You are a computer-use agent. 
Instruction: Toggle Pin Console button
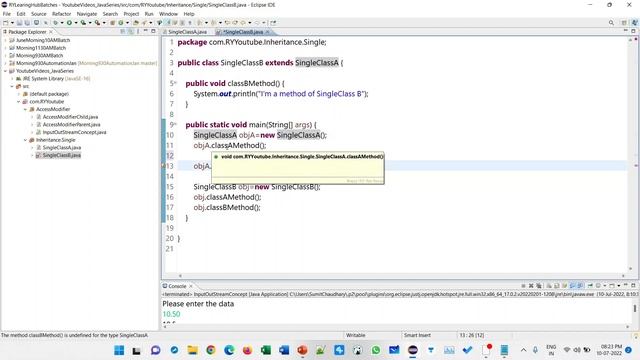click(x=590, y=286)
